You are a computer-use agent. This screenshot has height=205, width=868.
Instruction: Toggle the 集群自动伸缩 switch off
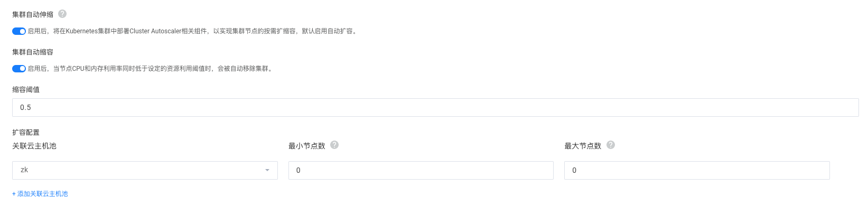19,31
